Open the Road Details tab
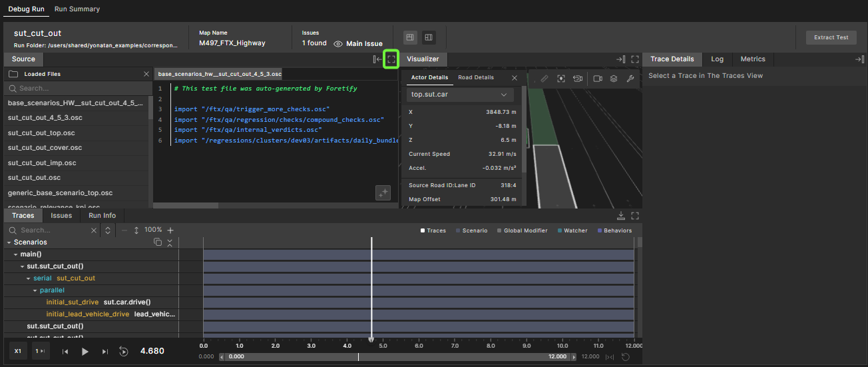This screenshot has width=868, height=367. (x=476, y=78)
